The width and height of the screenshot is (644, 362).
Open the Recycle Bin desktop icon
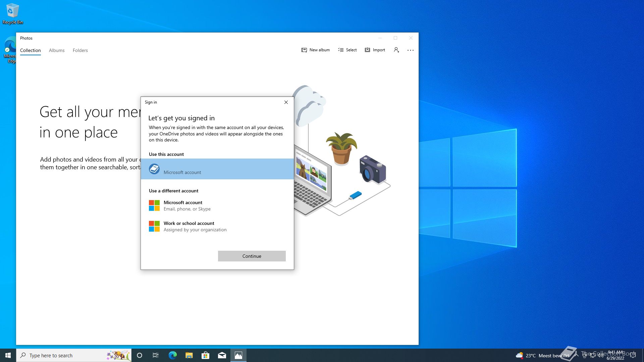click(x=12, y=14)
